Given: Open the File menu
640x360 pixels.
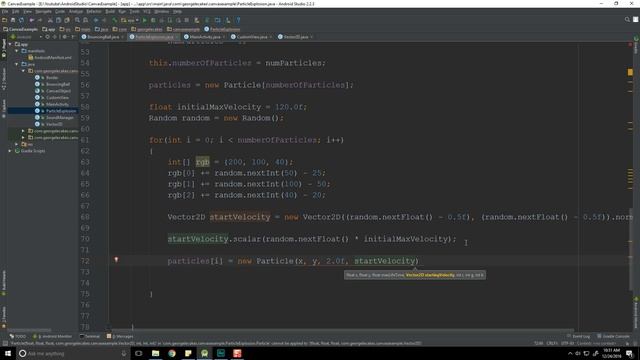Looking at the screenshot, I should (5, 11).
